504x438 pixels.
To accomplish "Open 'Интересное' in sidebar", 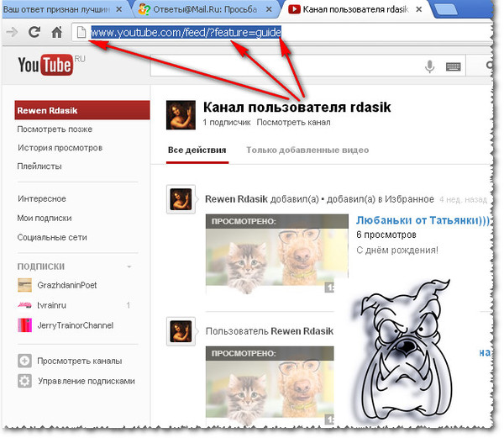I will tap(42, 198).
